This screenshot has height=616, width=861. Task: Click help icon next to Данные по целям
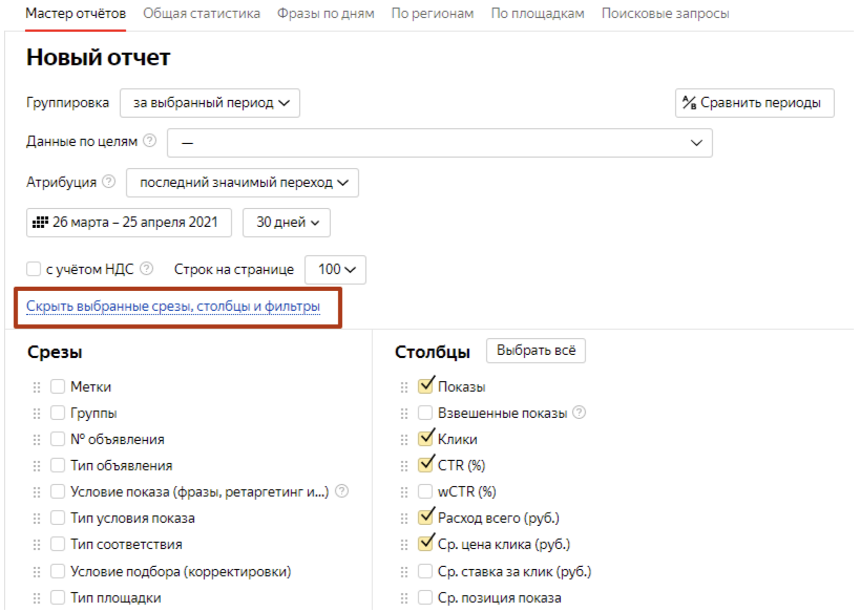150,141
